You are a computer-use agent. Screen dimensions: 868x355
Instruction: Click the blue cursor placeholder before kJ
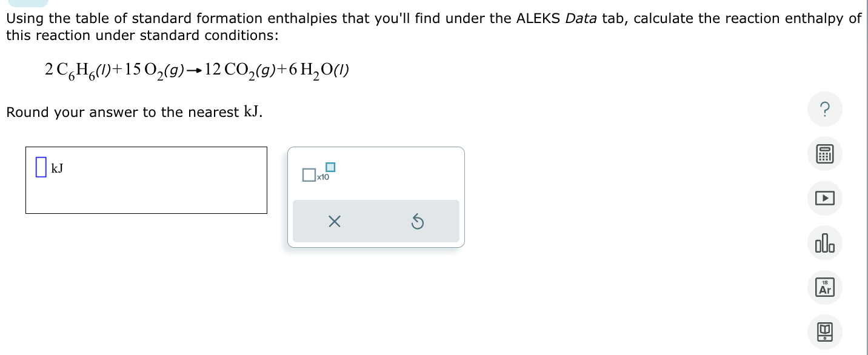[40, 167]
